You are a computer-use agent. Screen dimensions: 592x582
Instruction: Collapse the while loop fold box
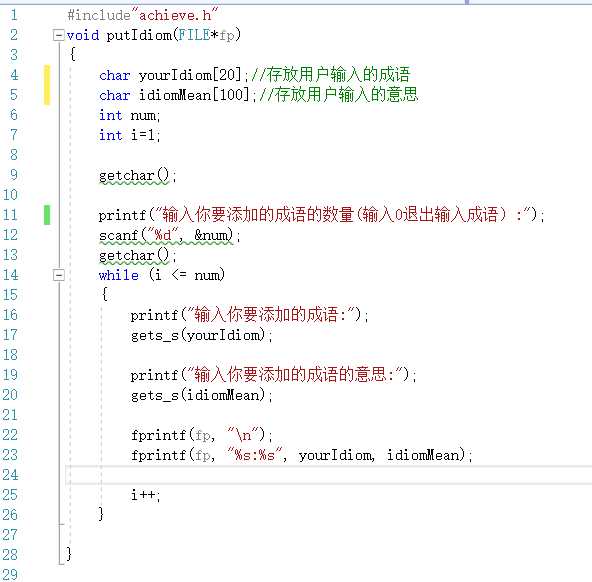(x=59, y=275)
